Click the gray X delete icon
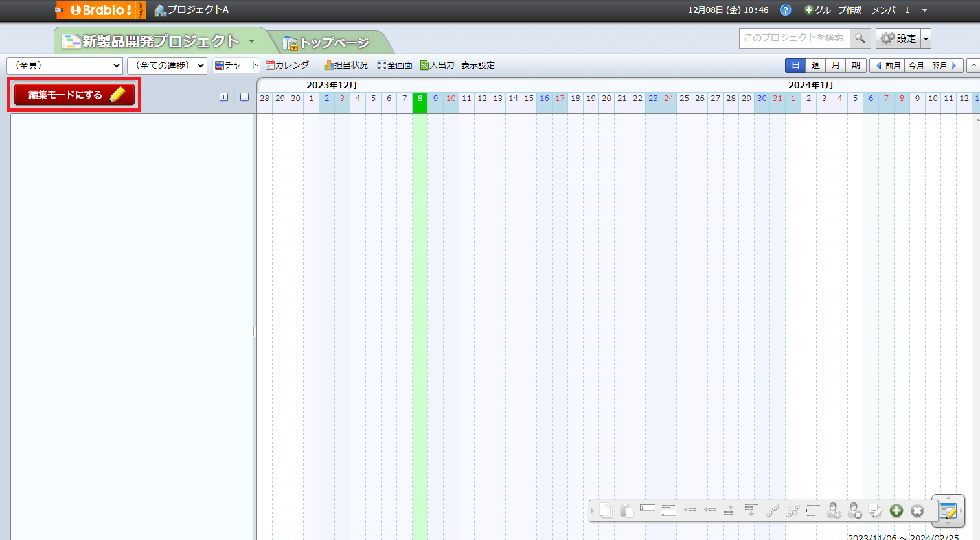The width and height of the screenshot is (980, 540). coord(917,511)
